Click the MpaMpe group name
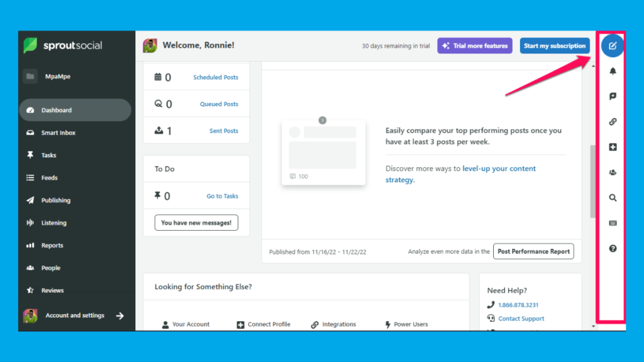Viewport: 644px width, 362px height. click(x=58, y=76)
